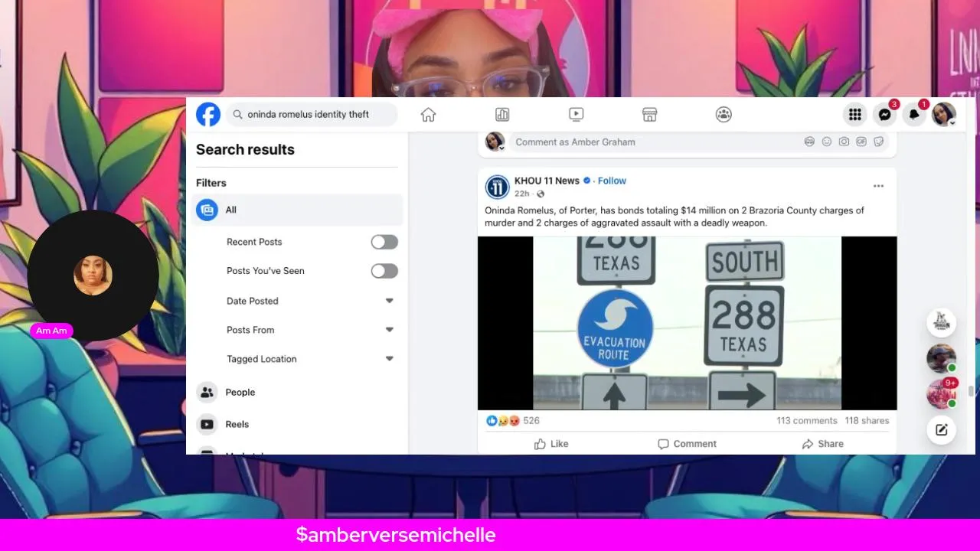The width and height of the screenshot is (980, 551).
Task: View the 118 shares
Action: click(867, 421)
